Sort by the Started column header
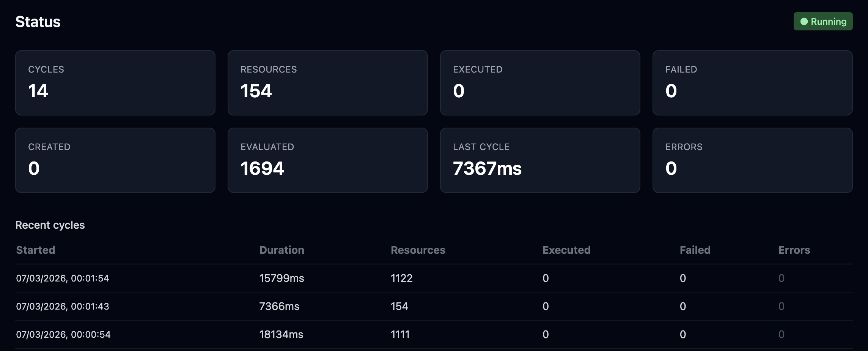Screen dimensions: 868x351 36,250
